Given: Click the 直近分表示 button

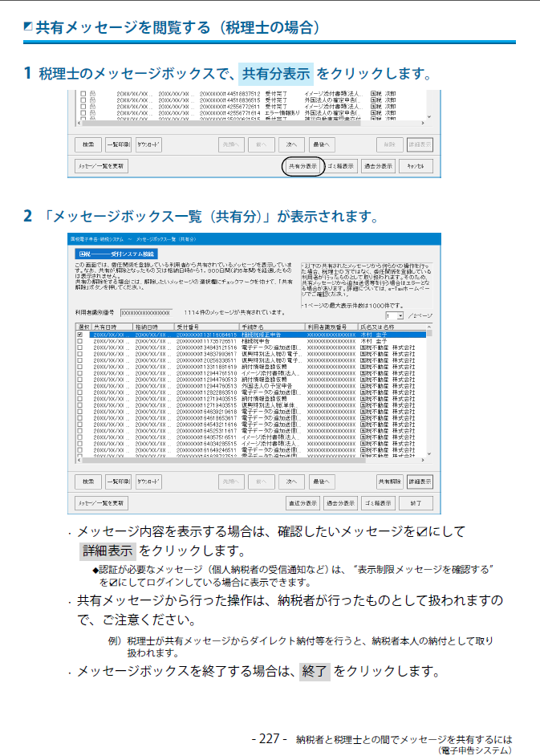Looking at the screenshot, I should pos(303,503).
